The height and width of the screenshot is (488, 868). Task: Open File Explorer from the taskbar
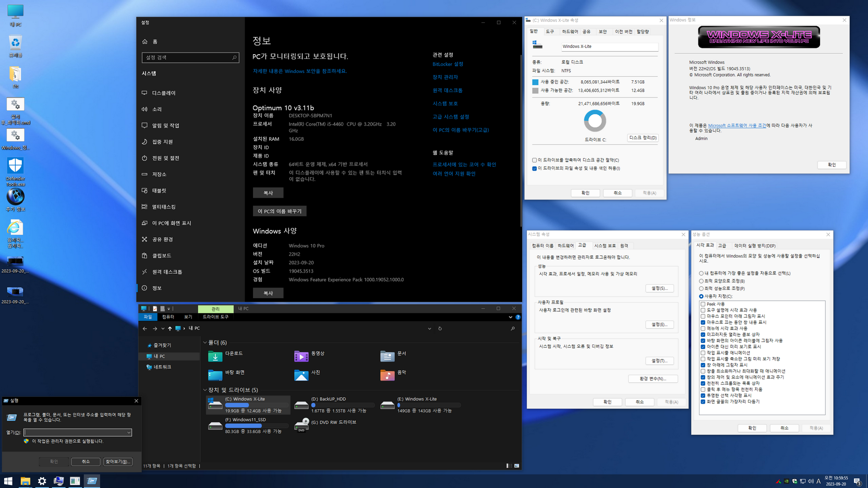pos(25,481)
